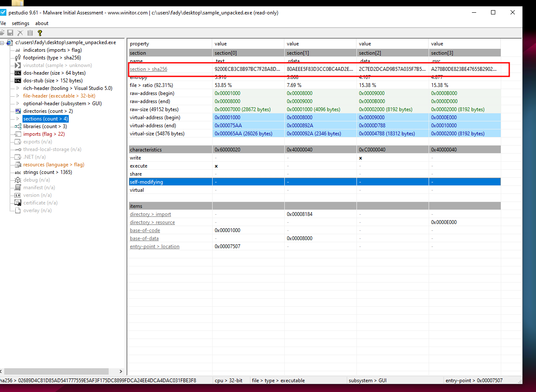Expand the rich-header tree node
The image size is (536, 392).
coord(18,88)
